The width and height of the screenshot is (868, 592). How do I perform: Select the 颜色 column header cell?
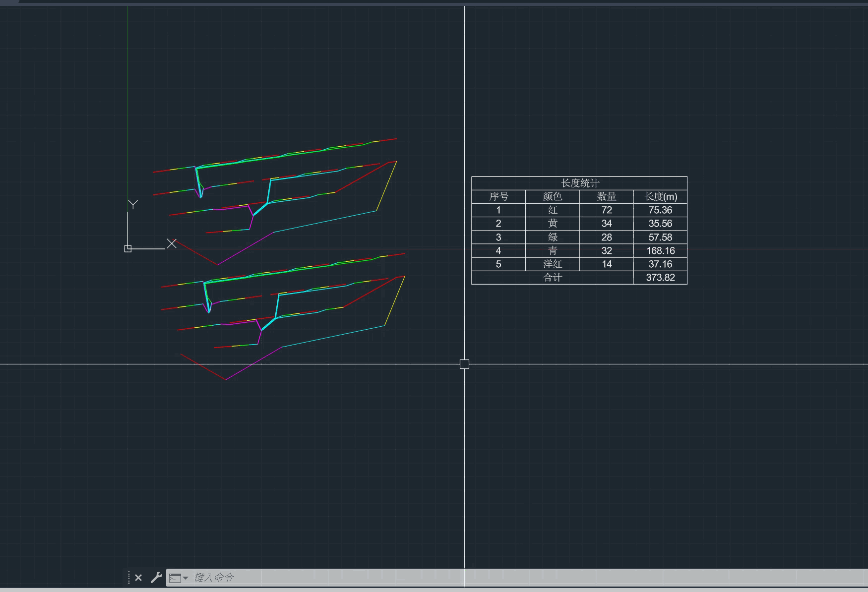click(552, 197)
